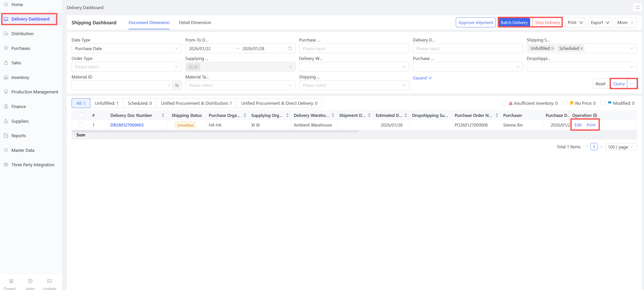Open the Print dropdown

(575, 23)
